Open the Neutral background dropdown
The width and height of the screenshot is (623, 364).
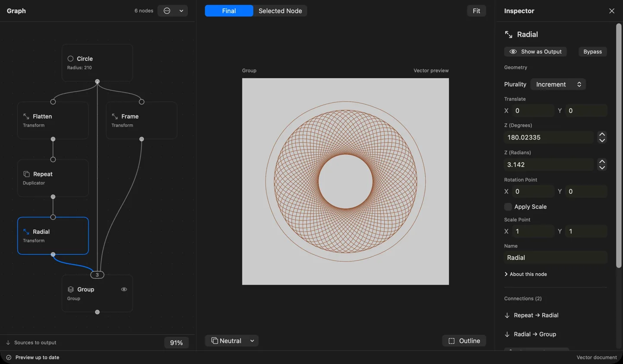coord(232,341)
